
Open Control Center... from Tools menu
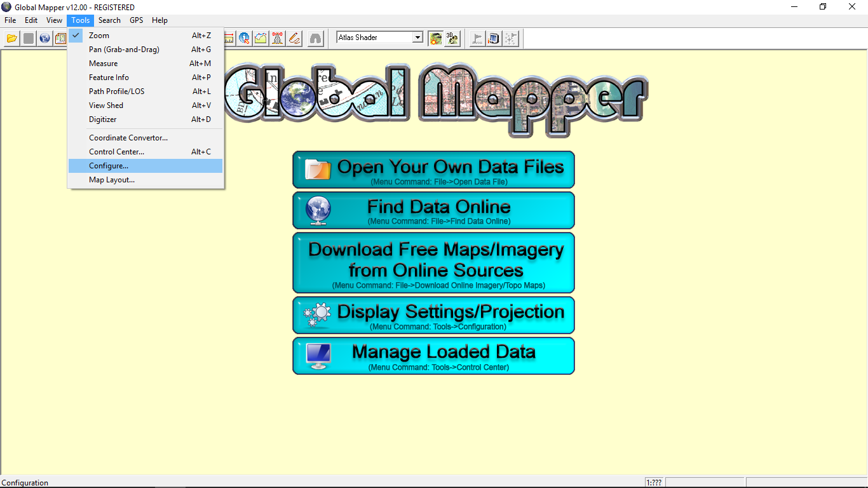(146, 152)
